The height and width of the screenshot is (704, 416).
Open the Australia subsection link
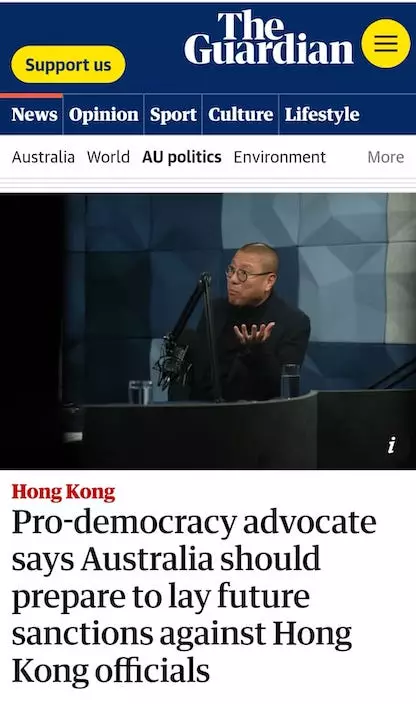click(x=43, y=157)
